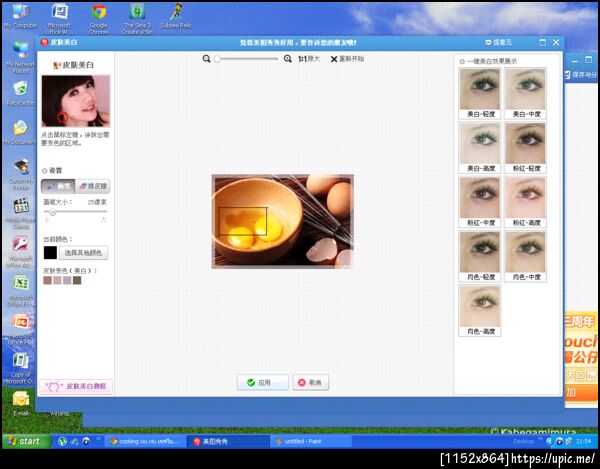The image size is (600, 469).
Task: Click the 1:1 original size button
Action: pyautogui.click(x=308, y=59)
